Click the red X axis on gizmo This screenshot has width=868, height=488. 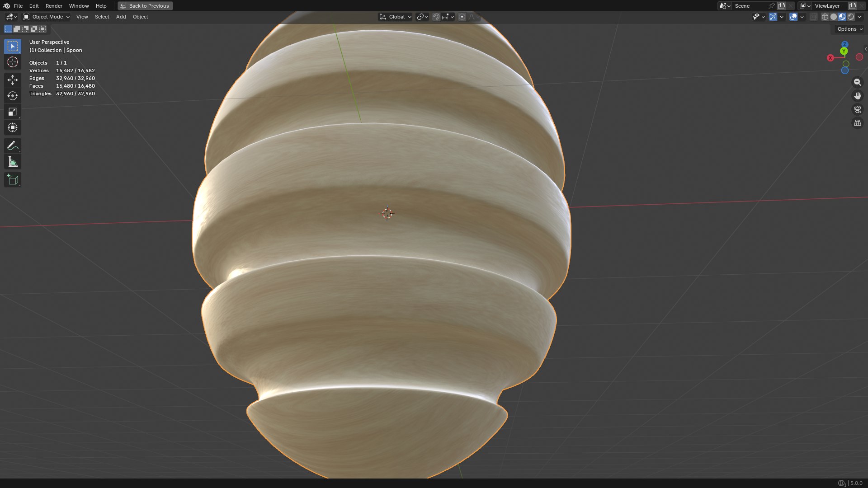pyautogui.click(x=830, y=58)
